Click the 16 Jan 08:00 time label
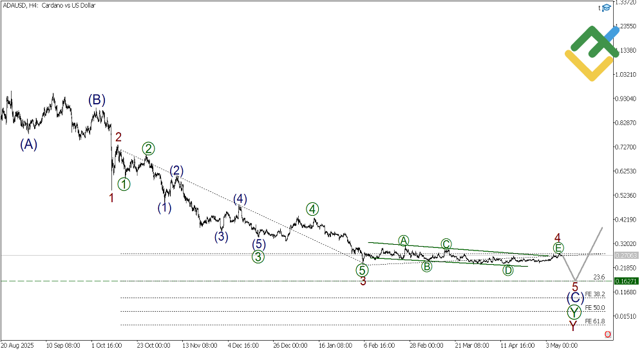The image size is (644, 351). (x=335, y=345)
